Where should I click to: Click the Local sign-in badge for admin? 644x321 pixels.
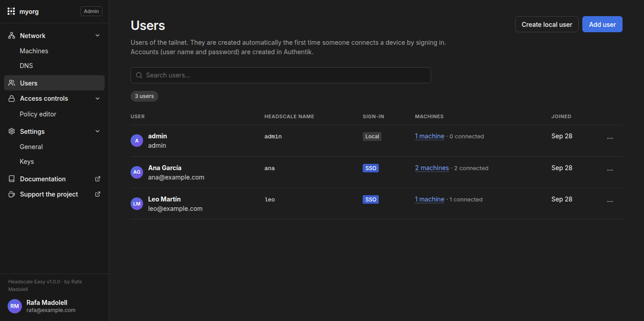tap(372, 137)
